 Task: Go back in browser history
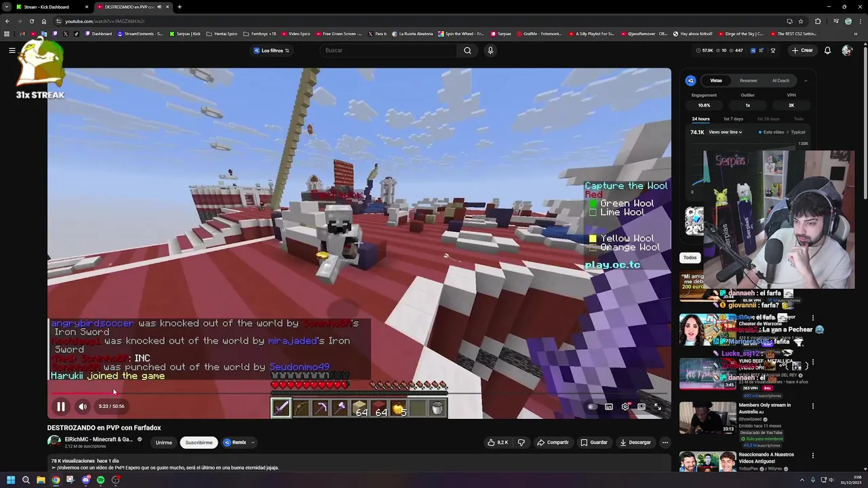pos(7,21)
